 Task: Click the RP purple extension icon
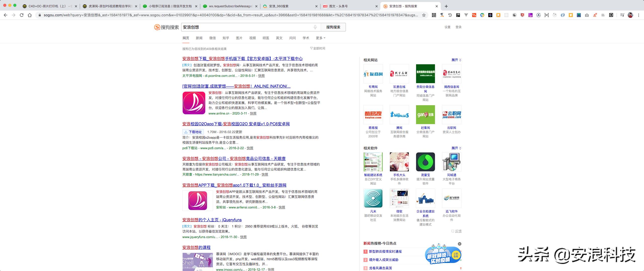[530, 15]
